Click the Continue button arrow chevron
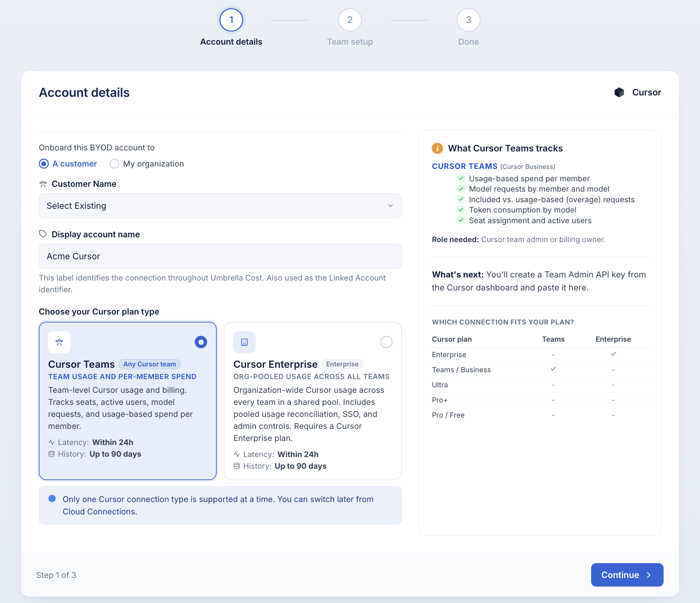 pos(649,575)
